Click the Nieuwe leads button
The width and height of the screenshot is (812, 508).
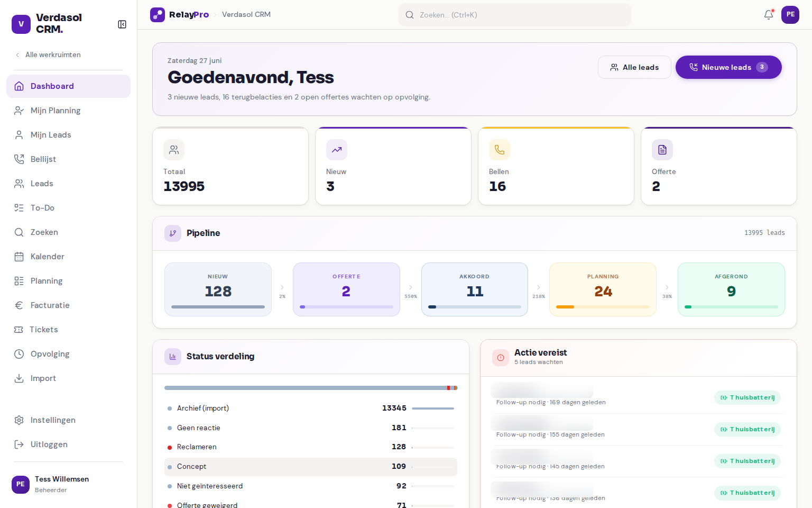(728, 67)
